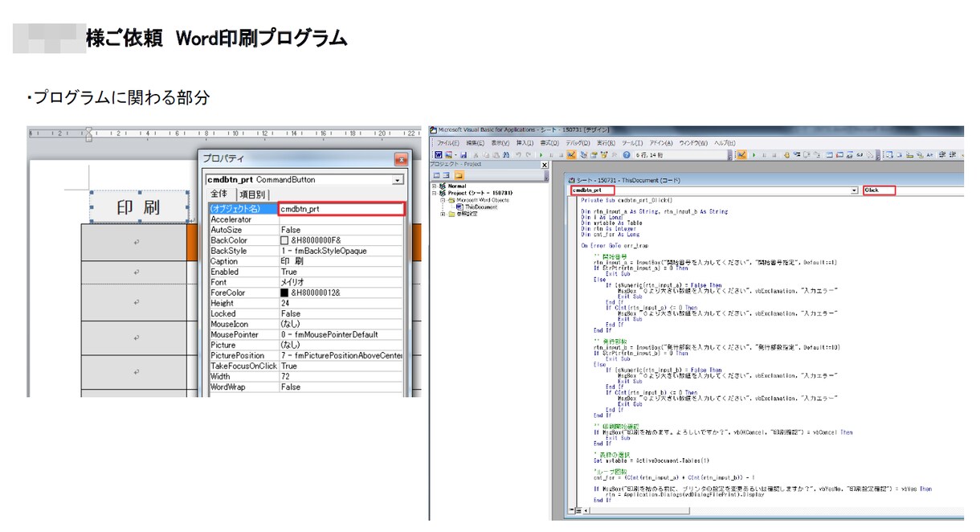Screen dimensions: 980x532
Task: Click the View Microsoft Word icon in VBA toolbar
Action: pos(439,154)
